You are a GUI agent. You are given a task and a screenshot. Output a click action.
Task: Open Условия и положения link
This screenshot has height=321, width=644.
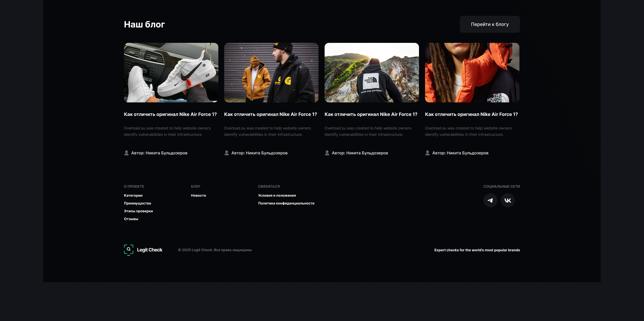pos(277,195)
